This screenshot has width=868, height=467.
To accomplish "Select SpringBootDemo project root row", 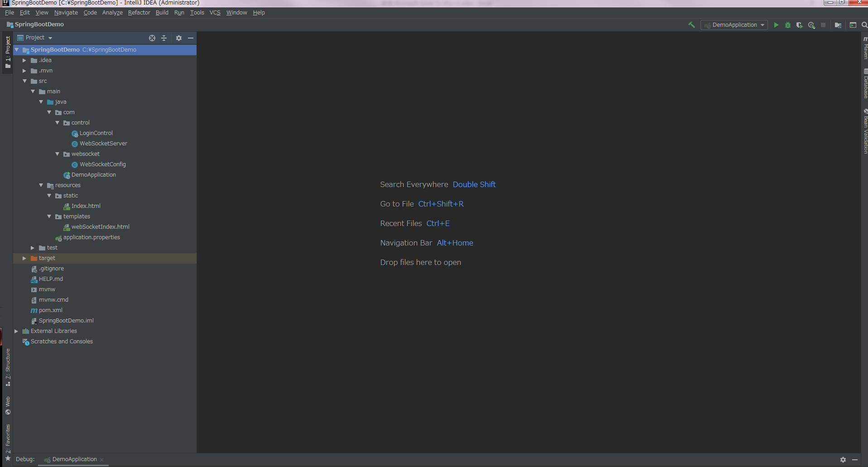I will 105,50.
